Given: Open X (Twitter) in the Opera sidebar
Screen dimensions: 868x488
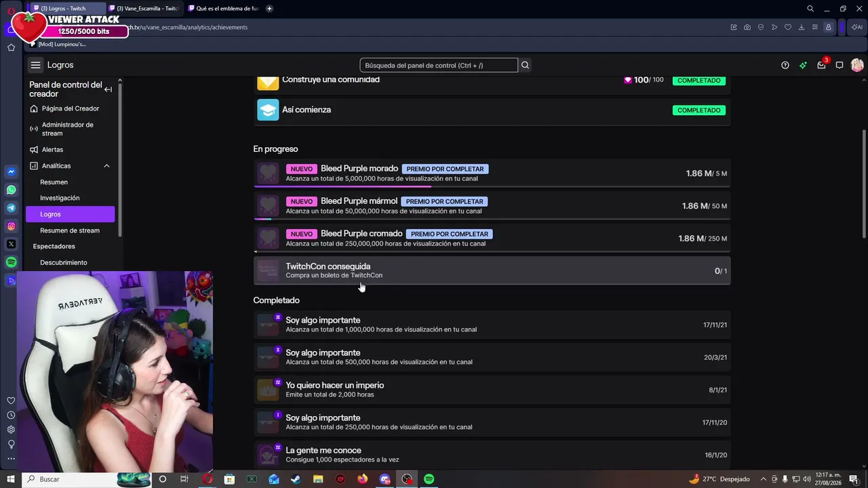Looking at the screenshot, I should pyautogui.click(x=11, y=244).
